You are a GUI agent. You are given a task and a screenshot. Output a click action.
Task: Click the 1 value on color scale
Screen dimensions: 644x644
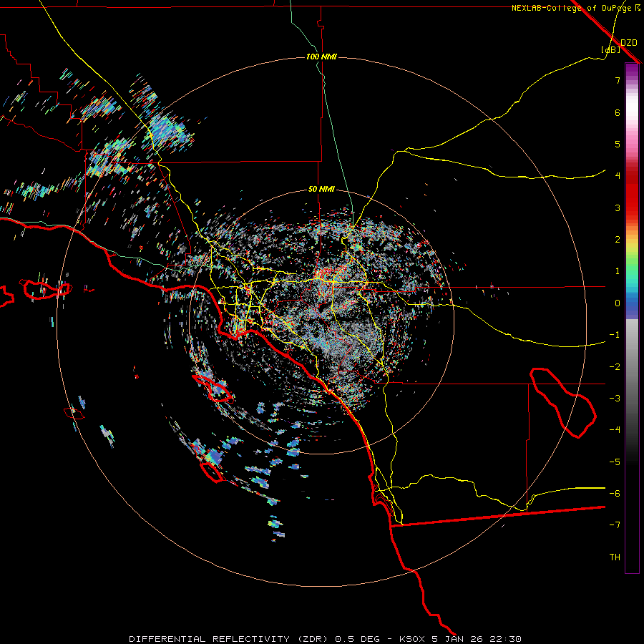point(618,271)
